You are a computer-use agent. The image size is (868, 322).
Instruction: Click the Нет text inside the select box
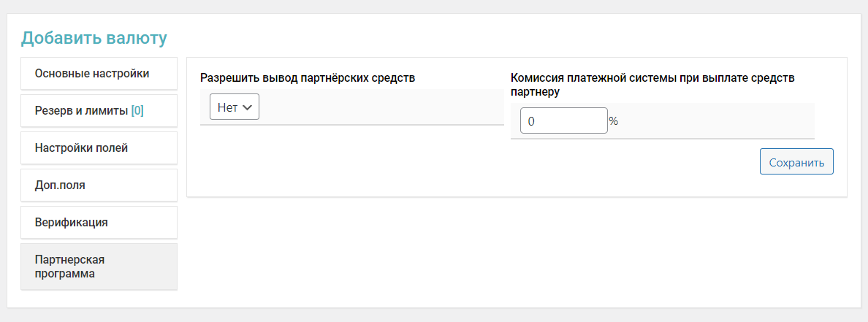tap(227, 107)
